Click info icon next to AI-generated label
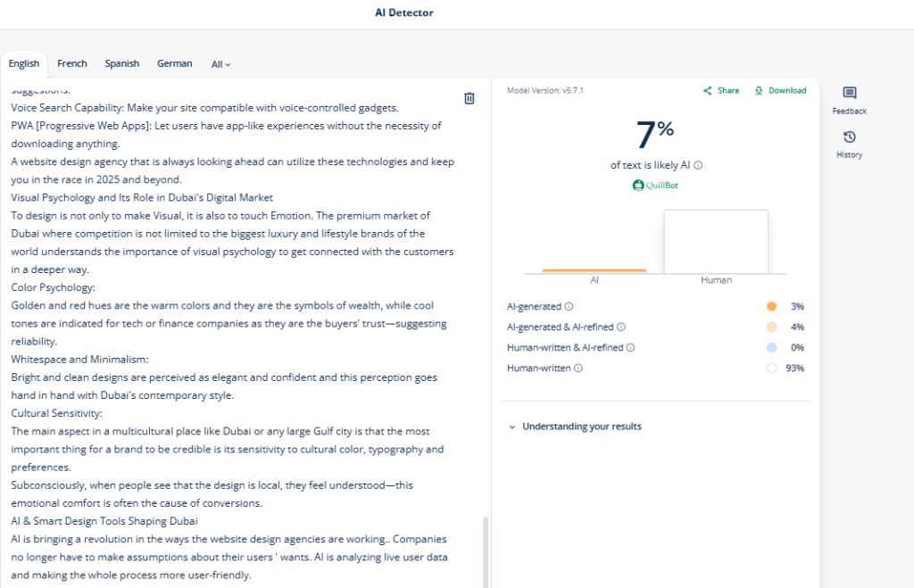 click(x=569, y=307)
